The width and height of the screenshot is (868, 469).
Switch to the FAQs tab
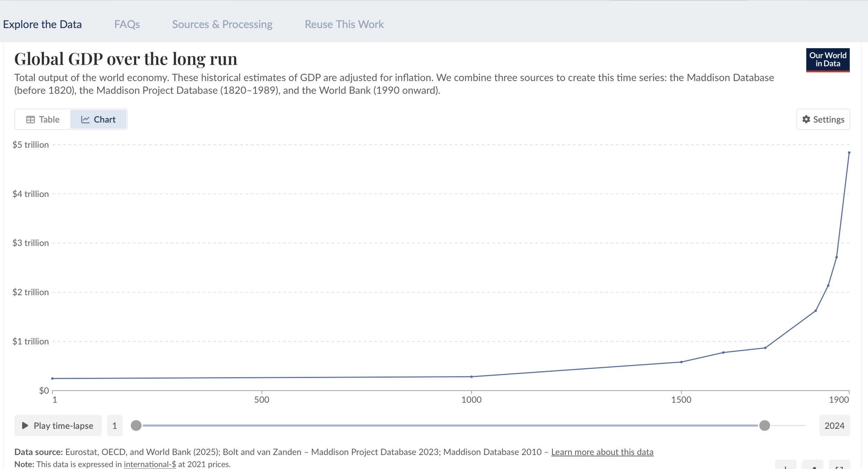click(x=127, y=24)
